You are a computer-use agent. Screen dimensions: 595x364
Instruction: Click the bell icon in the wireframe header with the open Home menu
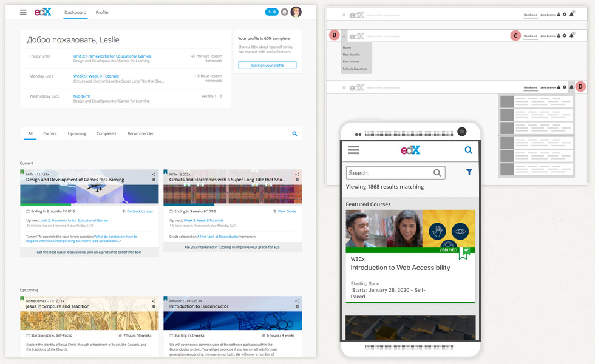pyautogui.click(x=571, y=36)
